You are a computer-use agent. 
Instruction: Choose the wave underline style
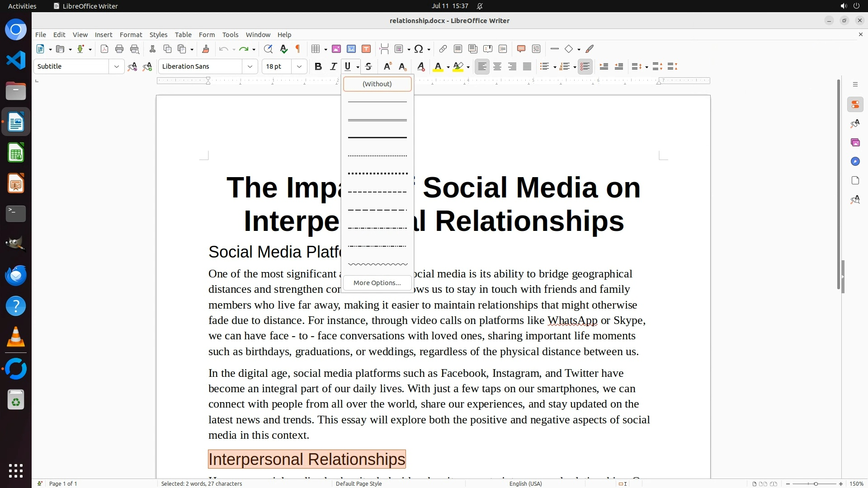(x=377, y=264)
